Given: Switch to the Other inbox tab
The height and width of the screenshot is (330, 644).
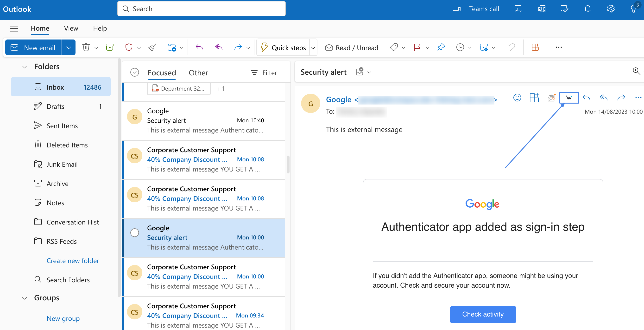Looking at the screenshot, I should pyautogui.click(x=198, y=73).
